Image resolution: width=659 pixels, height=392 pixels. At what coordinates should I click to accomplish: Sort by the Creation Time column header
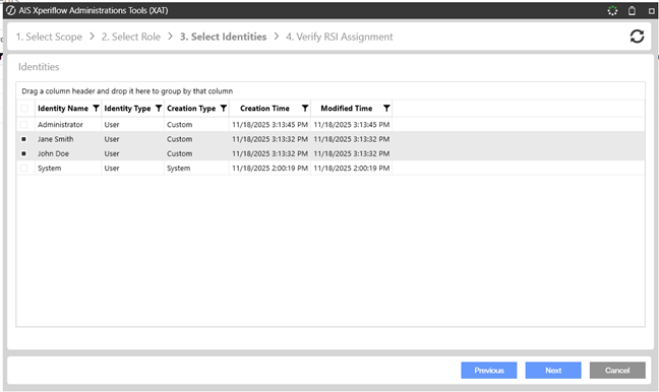[265, 108]
